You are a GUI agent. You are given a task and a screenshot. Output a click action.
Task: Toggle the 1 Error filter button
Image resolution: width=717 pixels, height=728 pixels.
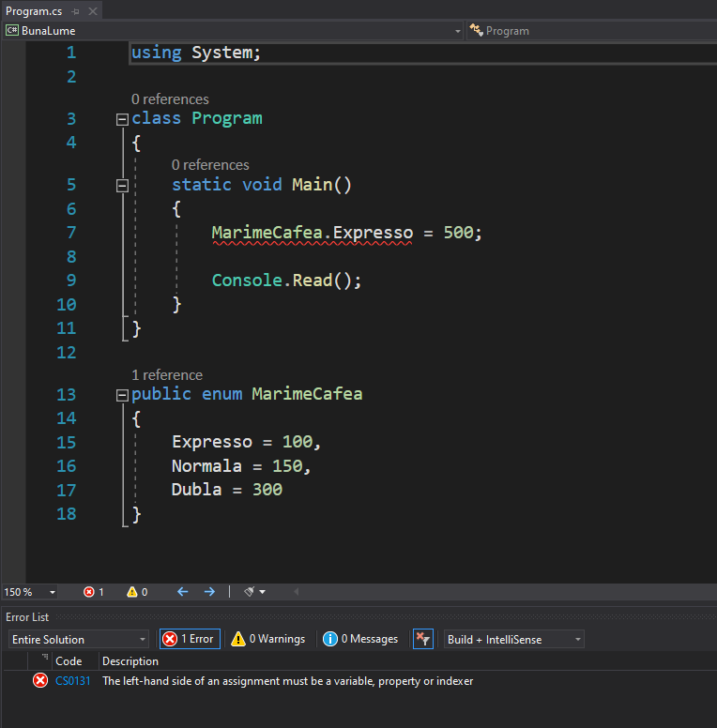tap(190, 639)
